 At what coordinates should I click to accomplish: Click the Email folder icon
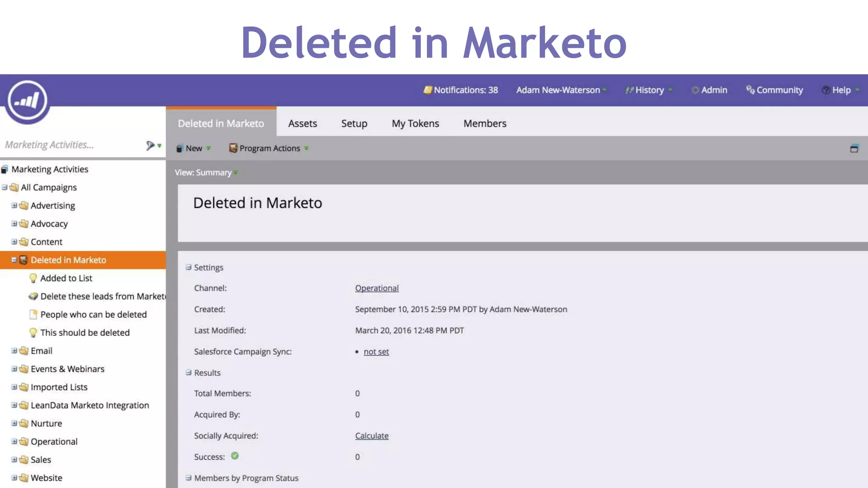point(24,351)
